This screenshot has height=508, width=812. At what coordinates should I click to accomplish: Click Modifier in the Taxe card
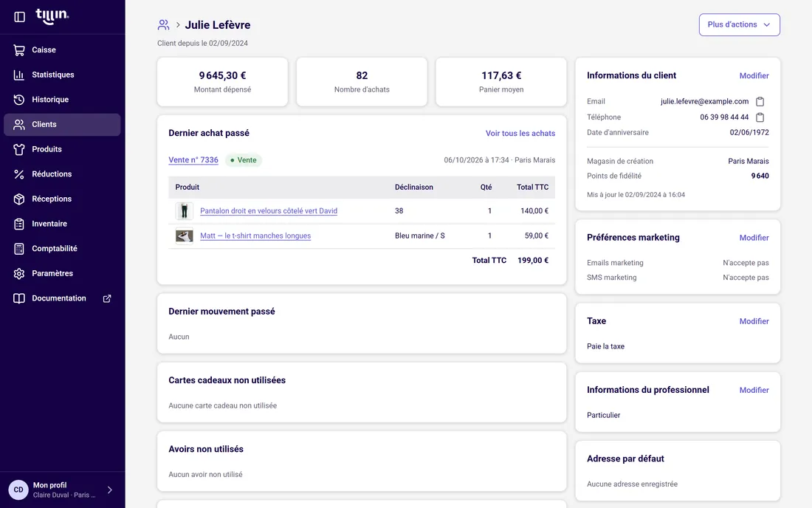[754, 321]
